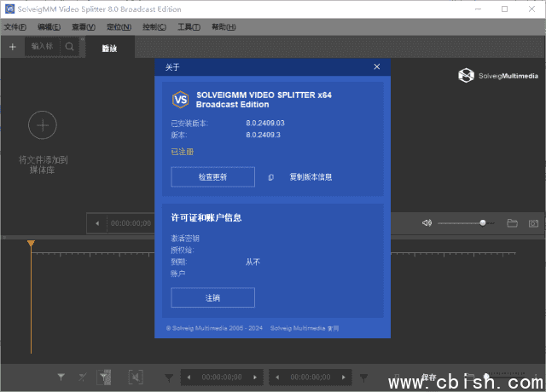Screen dimensions: 546x392
Task: Click the start marker timecode field
Action: click(x=222, y=377)
